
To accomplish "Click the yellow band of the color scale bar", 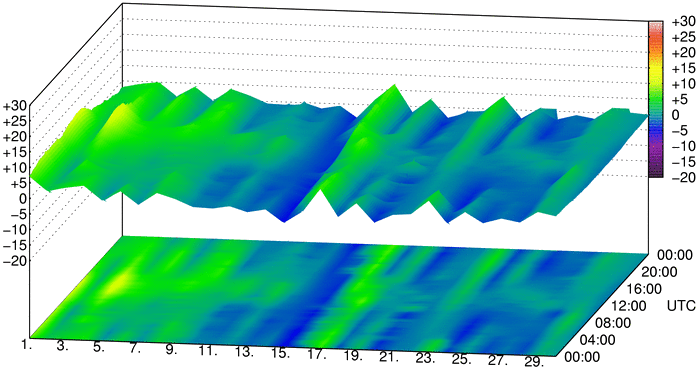I will click(x=656, y=69).
